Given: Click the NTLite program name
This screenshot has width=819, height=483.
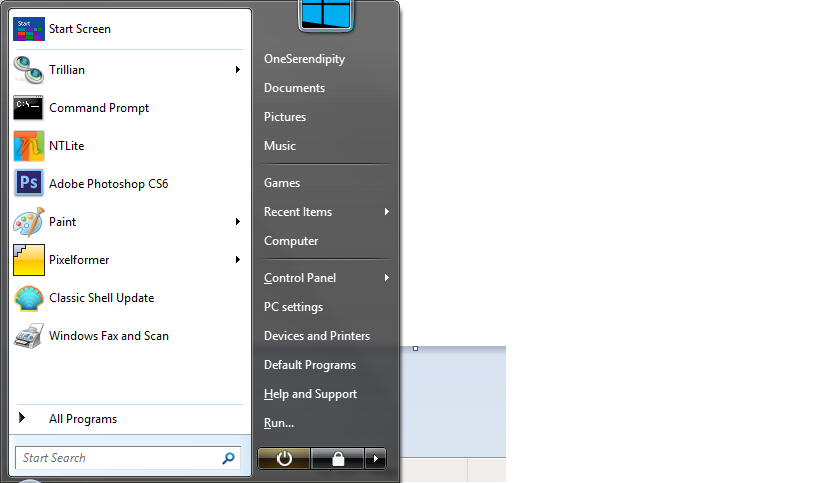Looking at the screenshot, I should (67, 146).
